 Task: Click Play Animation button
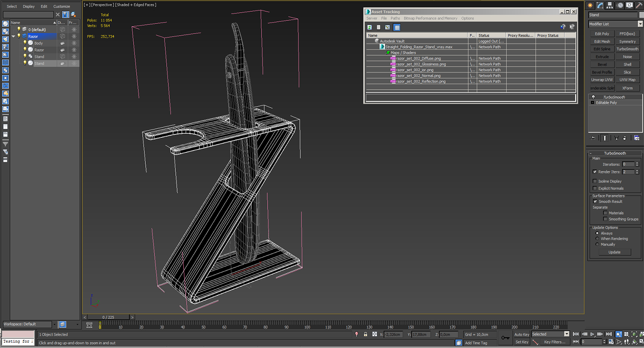pyautogui.click(x=592, y=334)
